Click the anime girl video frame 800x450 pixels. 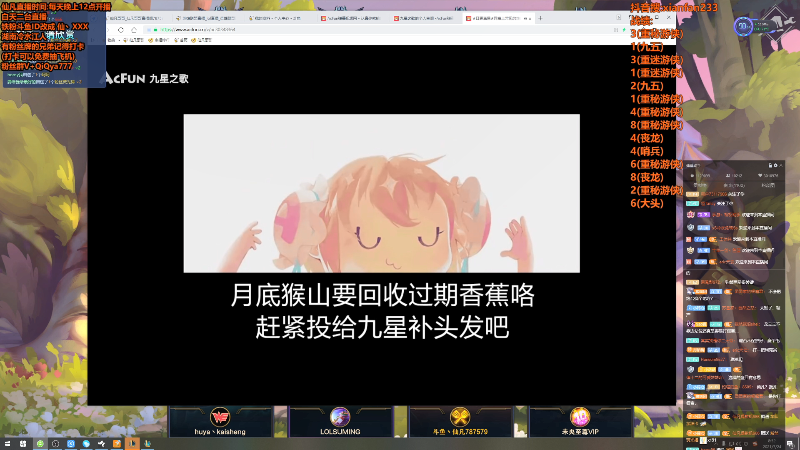(382, 193)
